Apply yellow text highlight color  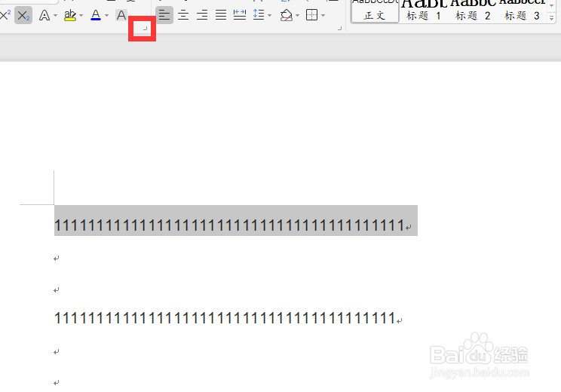click(x=70, y=15)
